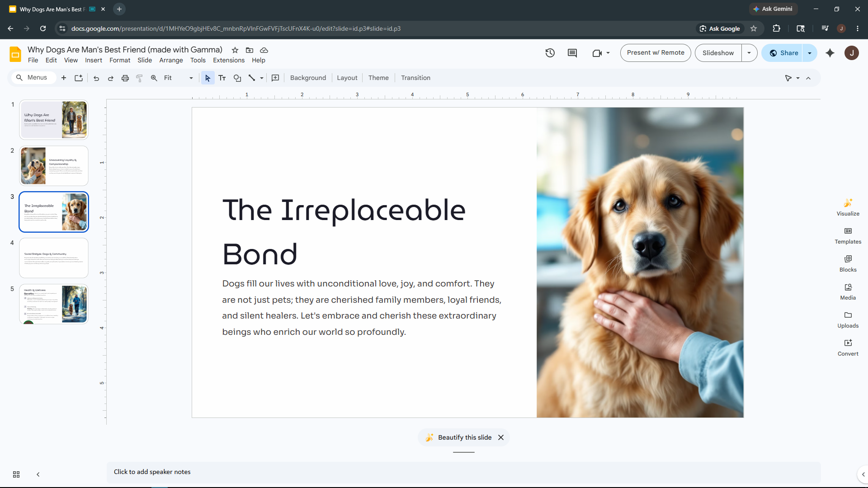Expand Slideshow options arrow
Screen dimensions: 868x488
(749, 53)
